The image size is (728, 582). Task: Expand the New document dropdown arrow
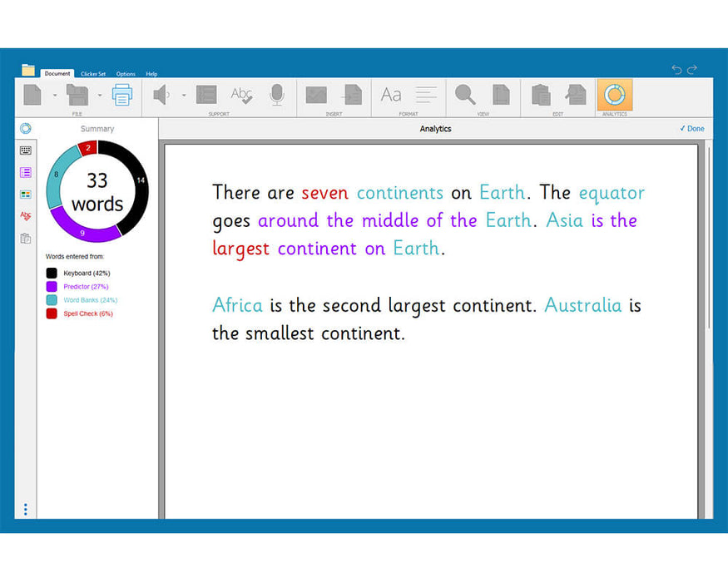coord(55,96)
